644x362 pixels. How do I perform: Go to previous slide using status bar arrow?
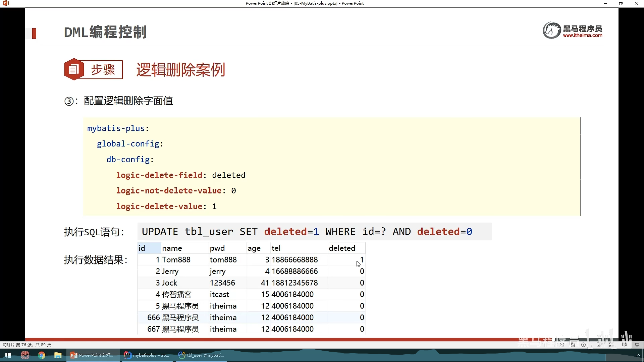pos(562,345)
